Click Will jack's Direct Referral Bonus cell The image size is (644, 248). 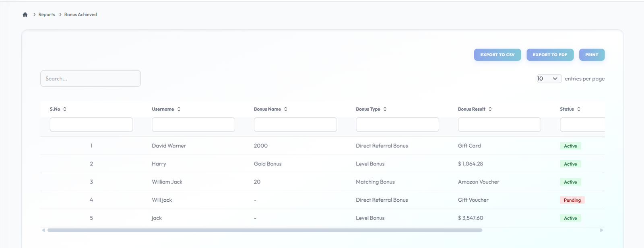click(382, 200)
